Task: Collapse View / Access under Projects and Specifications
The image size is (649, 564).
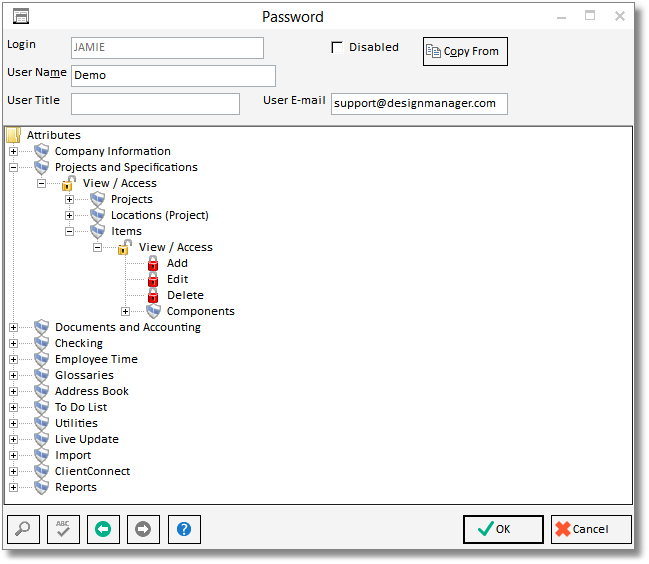Action: 41,184
